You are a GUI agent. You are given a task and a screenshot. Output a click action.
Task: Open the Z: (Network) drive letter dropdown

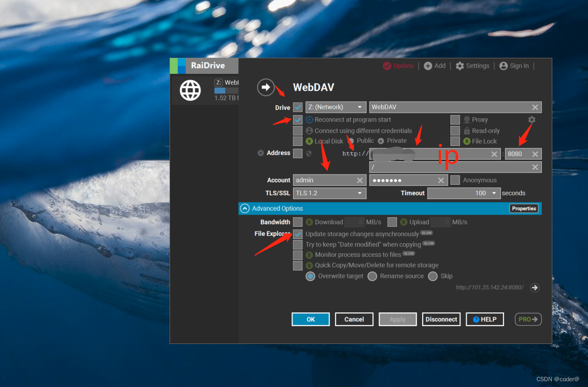click(335, 107)
